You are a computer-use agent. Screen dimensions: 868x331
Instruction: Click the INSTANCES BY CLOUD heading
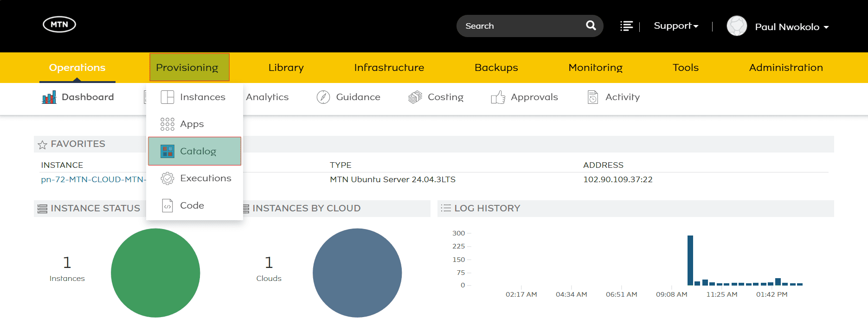tap(306, 208)
